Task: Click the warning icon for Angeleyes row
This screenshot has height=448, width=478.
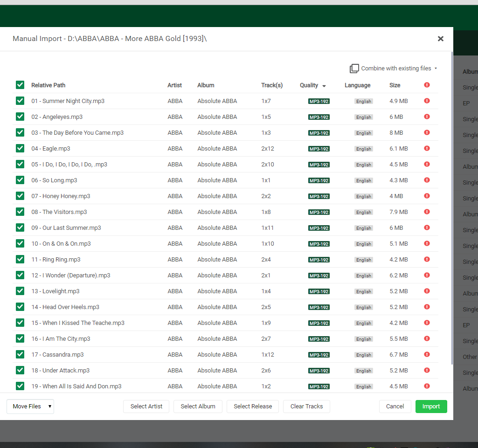Action: click(x=427, y=117)
